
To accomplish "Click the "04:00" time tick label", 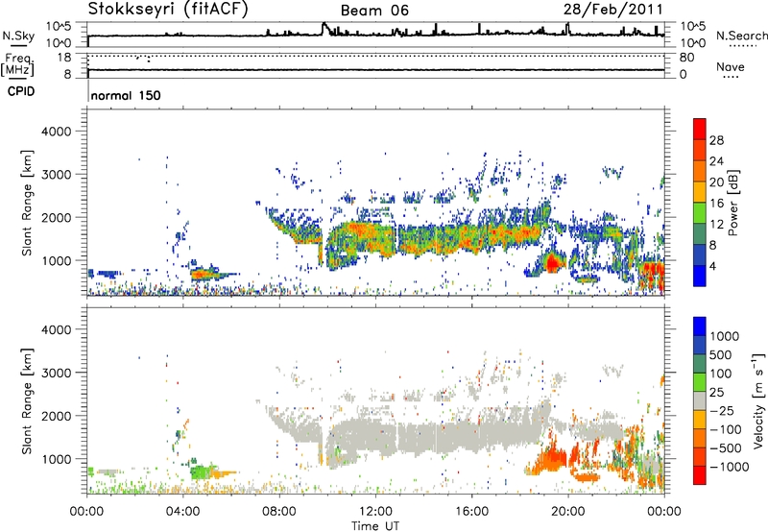I will coord(183,512).
